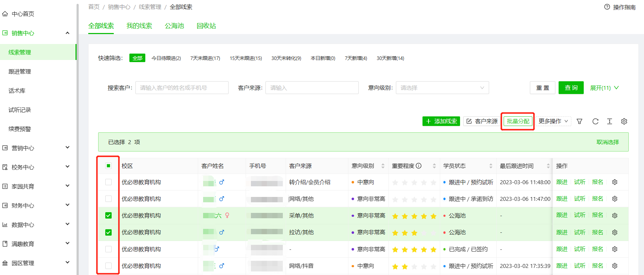This screenshot has height=275, width=644.
Task: Click the 数据中心 chart icon
Action: (5, 225)
